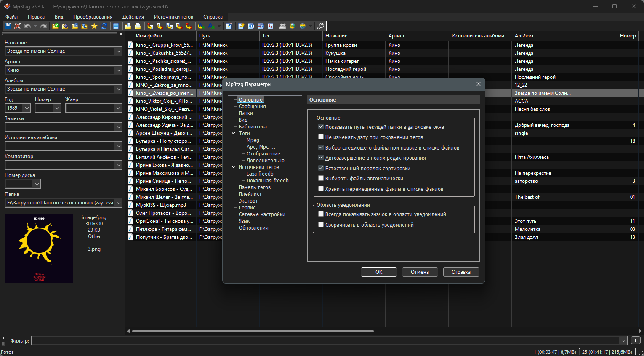This screenshot has height=356, width=644.
Task: Select 'Панель тегов' in the options tree
Action: [x=255, y=187]
